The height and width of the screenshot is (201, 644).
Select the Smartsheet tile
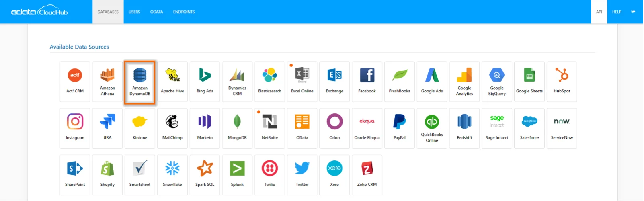point(140,175)
